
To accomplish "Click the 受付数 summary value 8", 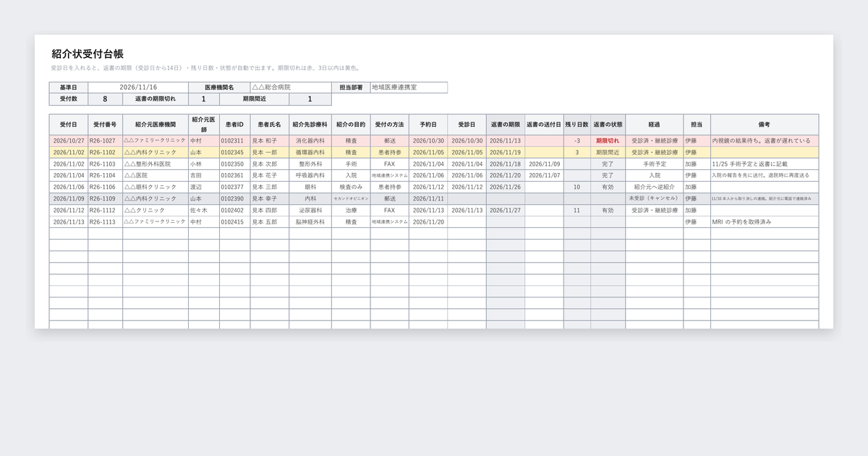I will (x=105, y=99).
